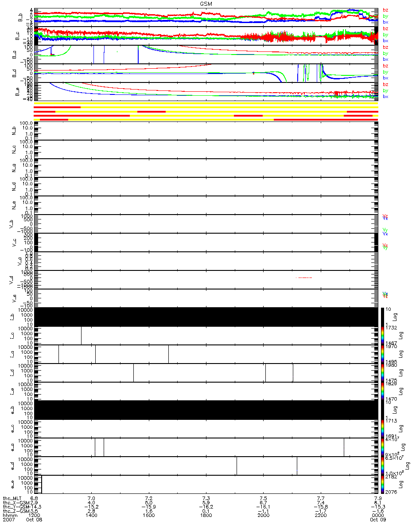Image resolution: width=412 pixels, height=532 pixels.
Task: Select the B_e panel axis label
Action: [18, 91]
